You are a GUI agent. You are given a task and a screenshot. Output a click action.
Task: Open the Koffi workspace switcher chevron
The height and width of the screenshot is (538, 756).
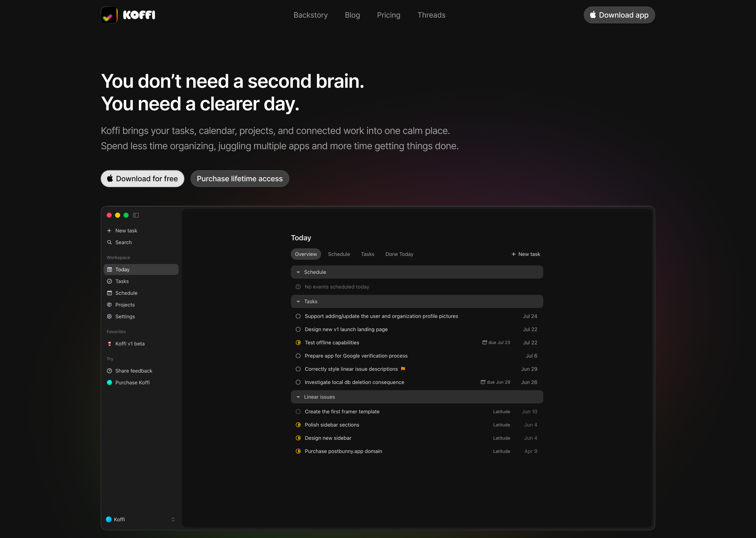[x=173, y=519]
